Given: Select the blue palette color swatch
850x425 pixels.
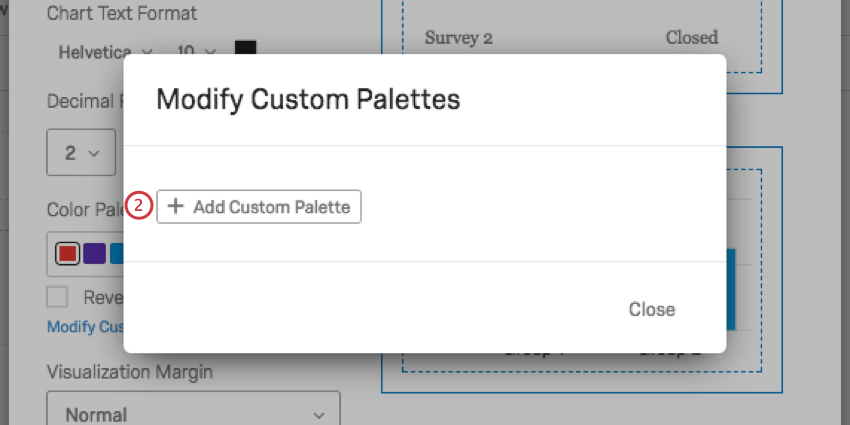Looking at the screenshot, I should pos(116,254).
